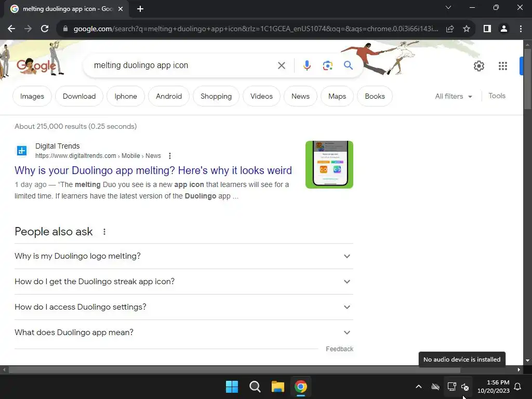Click the network display tray icon
The image size is (532, 399).
(x=451, y=387)
